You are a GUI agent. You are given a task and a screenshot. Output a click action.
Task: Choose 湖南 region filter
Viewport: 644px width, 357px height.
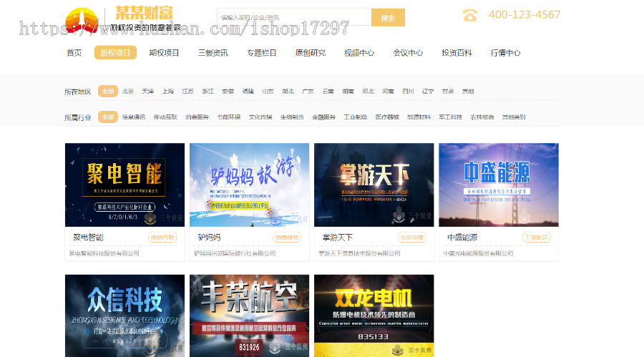(x=348, y=91)
